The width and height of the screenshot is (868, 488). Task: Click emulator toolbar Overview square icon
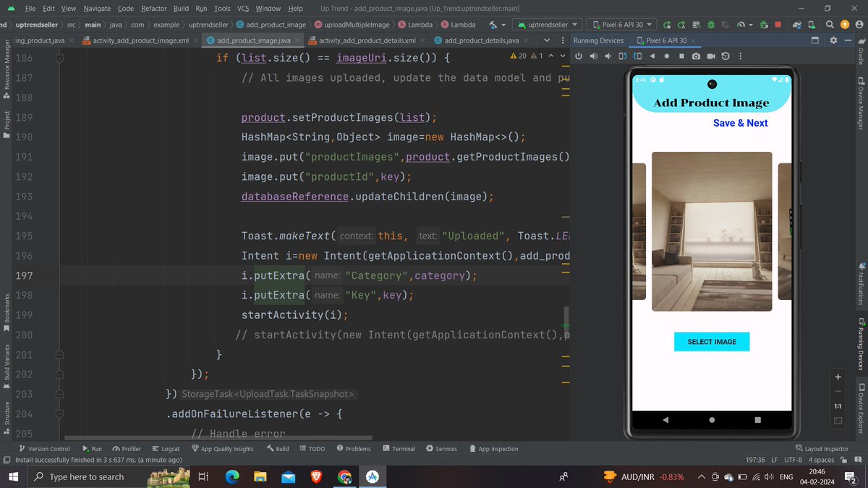[x=681, y=56]
